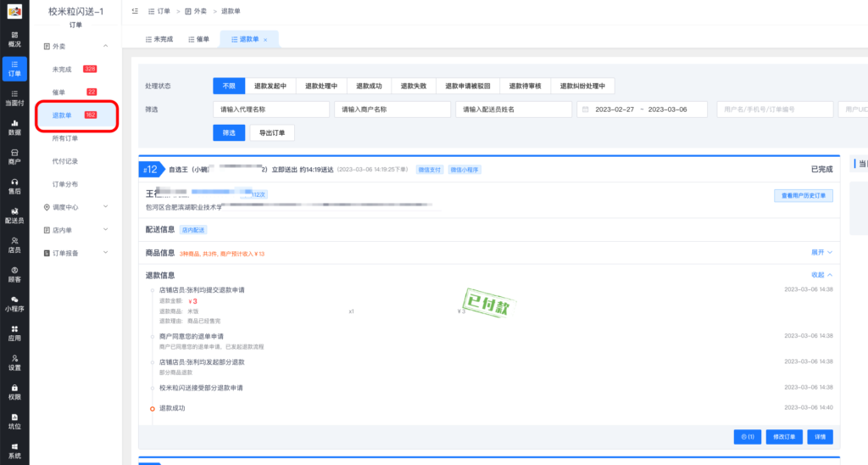868x465 pixels.
Task: Select the 退款待审核 status filter
Action: (x=525, y=86)
